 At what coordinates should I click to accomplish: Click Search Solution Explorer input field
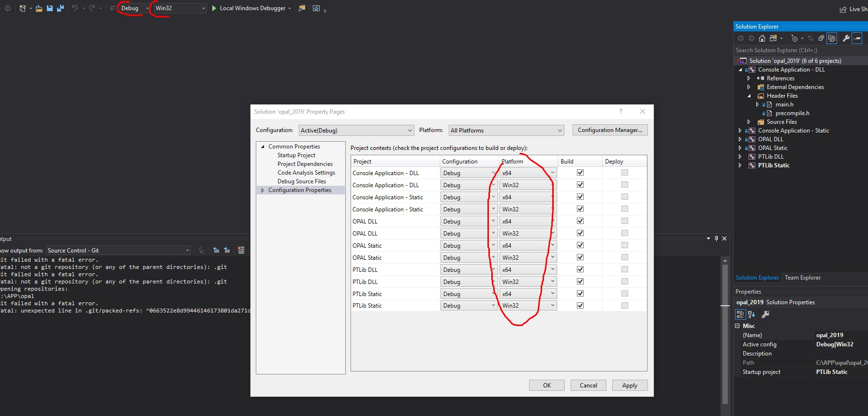[800, 50]
